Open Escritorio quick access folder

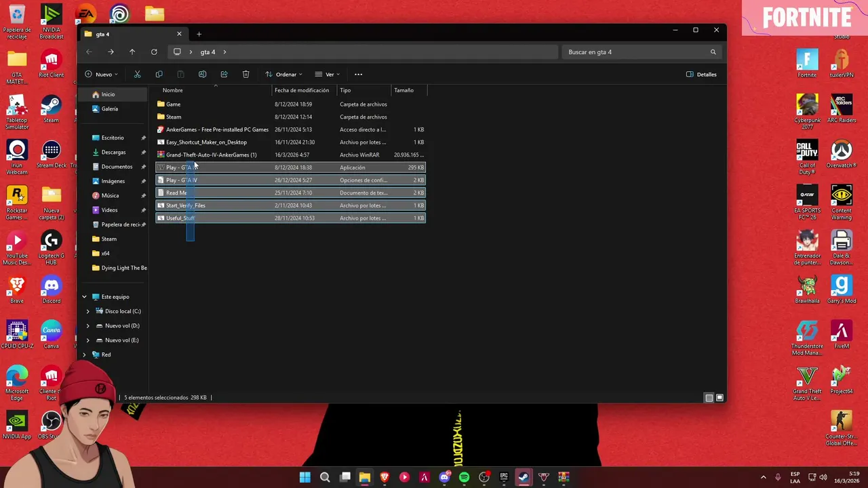pyautogui.click(x=114, y=138)
